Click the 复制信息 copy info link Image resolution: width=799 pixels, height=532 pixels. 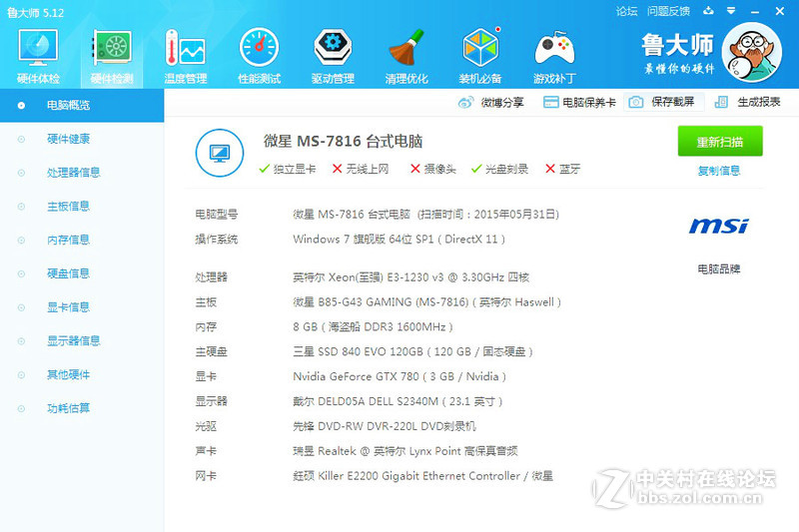pos(719,171)
